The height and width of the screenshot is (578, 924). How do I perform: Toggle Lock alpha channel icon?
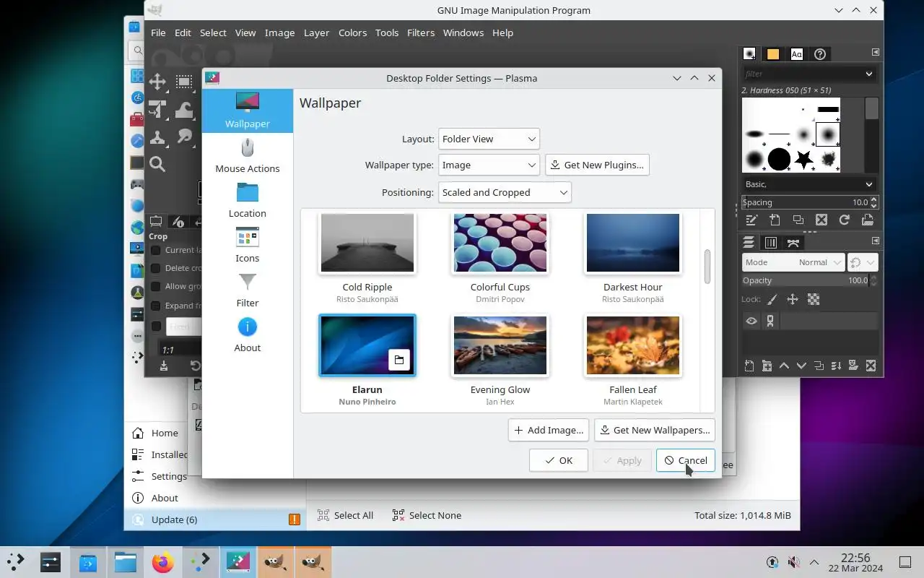814,299
